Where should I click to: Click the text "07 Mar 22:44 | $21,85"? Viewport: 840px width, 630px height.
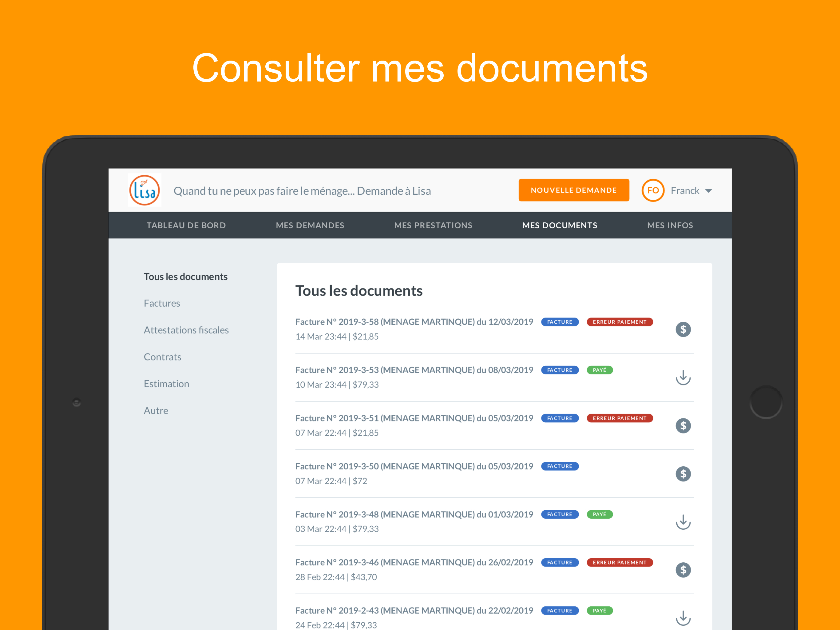tap(337, 433)
